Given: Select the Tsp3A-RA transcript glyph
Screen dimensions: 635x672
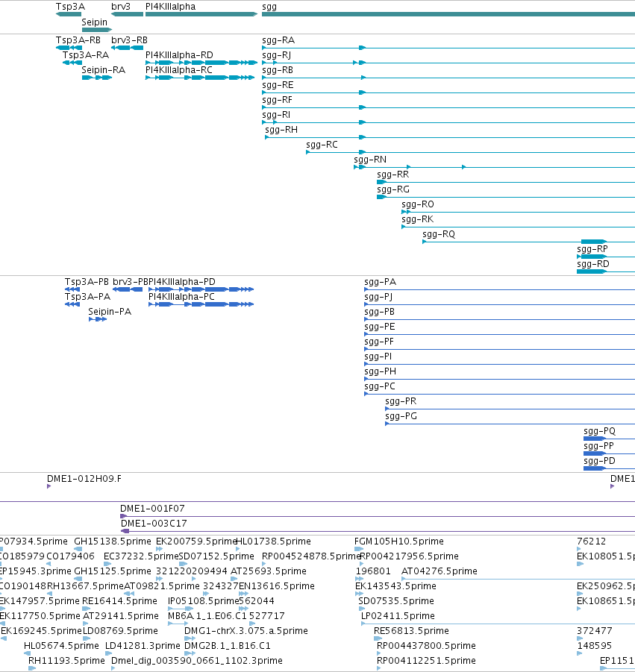Looking at the screenshot, I should (72, 63).
